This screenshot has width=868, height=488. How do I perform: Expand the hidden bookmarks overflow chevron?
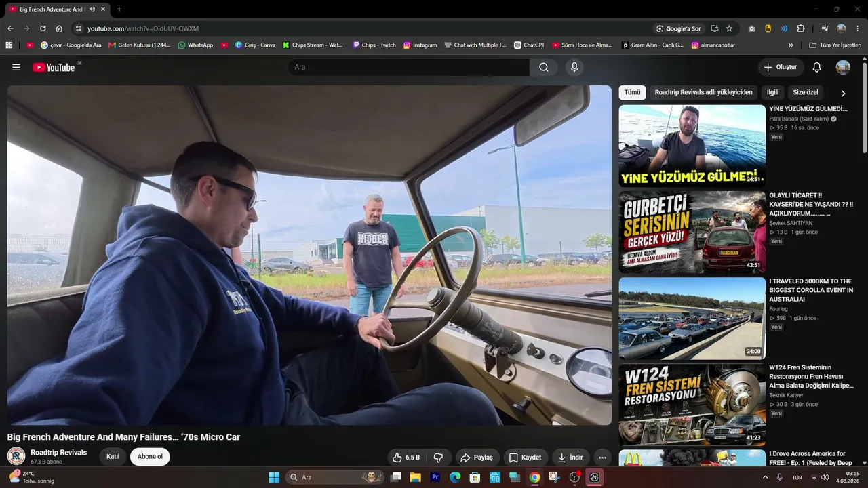791,45
